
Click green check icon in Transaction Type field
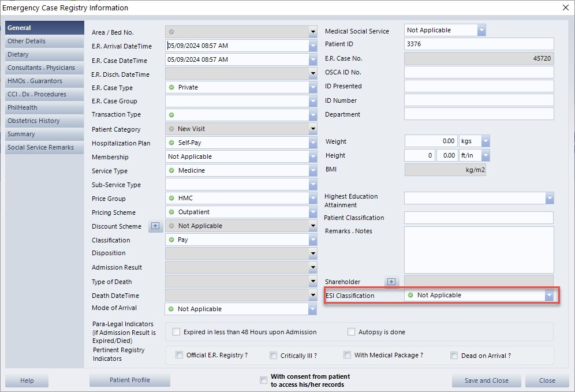pos(171,115)
